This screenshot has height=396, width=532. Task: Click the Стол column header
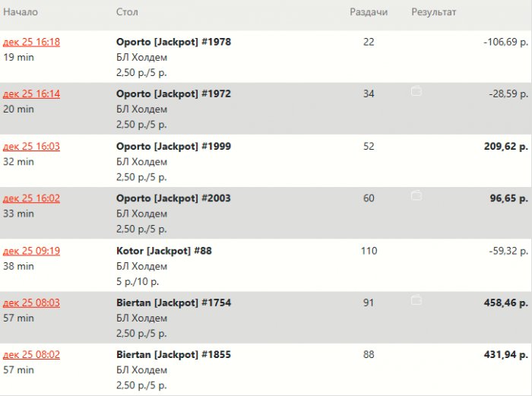(x=127, y=12)
